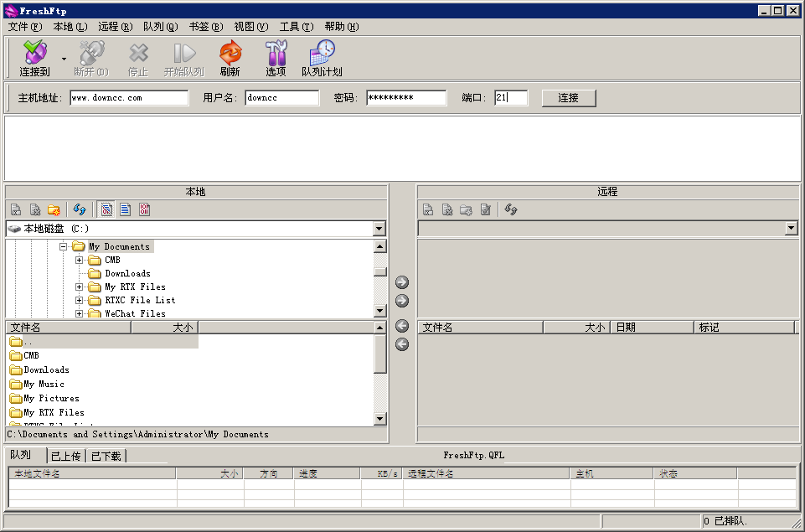Click the new folder icon in local panel toolbar
The width and height of the screenshot is (805, 532).
click(x=54, y=209)
